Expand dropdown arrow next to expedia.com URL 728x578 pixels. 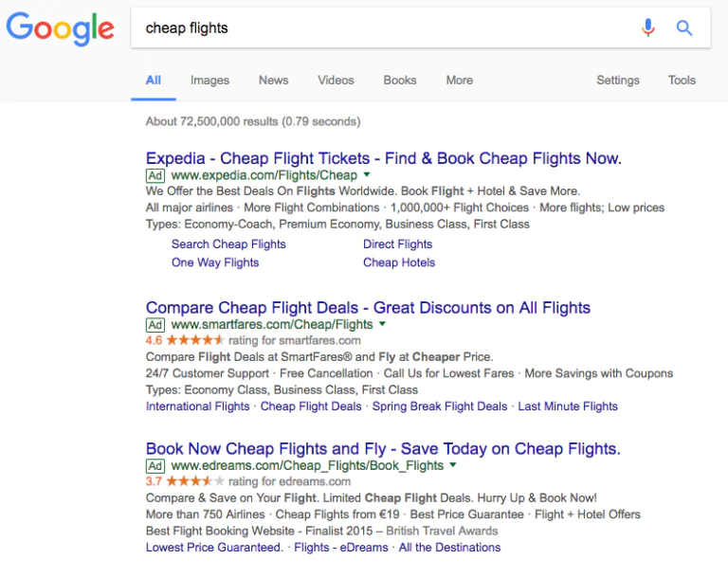(x=367, y=175)
